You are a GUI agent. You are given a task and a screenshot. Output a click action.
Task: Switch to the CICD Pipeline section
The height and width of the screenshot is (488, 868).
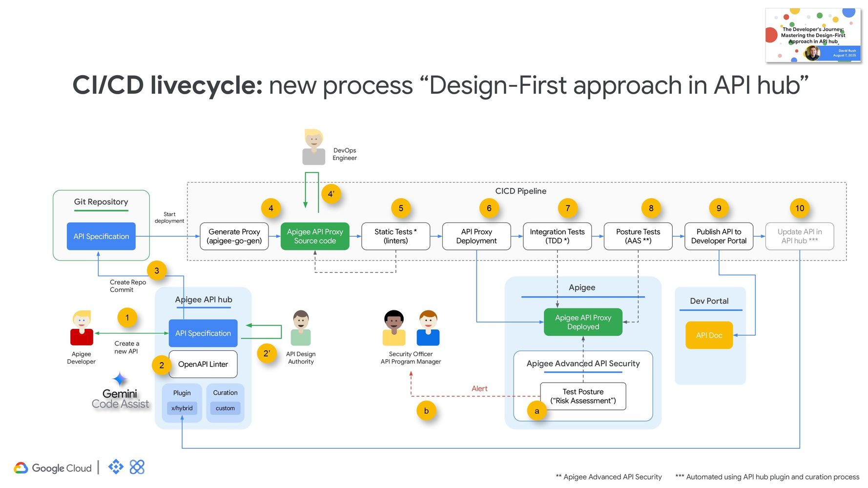(520, 191)
